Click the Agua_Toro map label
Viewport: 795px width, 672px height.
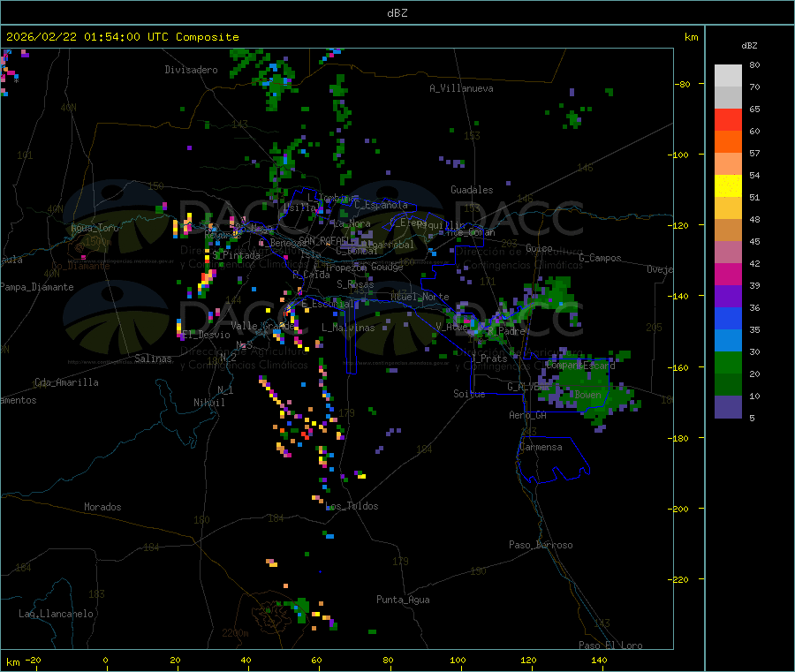point(95,228)
